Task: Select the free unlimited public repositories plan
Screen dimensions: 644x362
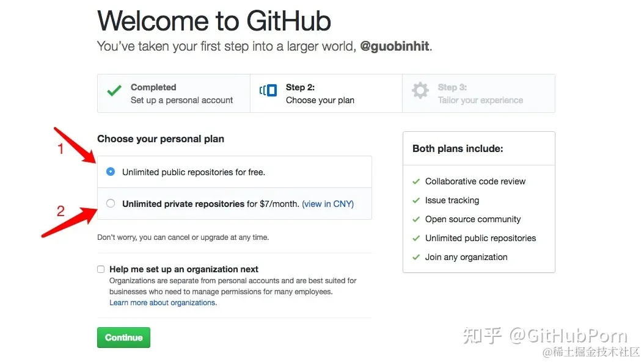Action: (x=111, y=172)
